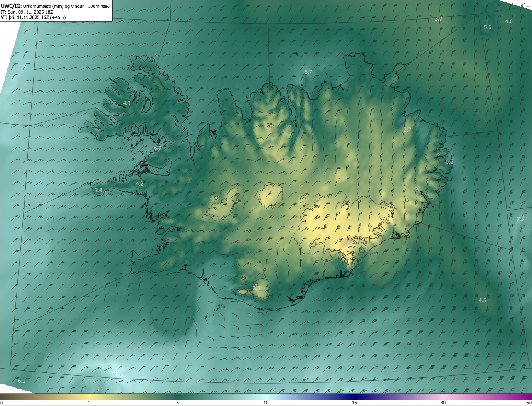Click the 7.5 value label
The width and height of the screenshot is (532, 406).
[520, 219]
